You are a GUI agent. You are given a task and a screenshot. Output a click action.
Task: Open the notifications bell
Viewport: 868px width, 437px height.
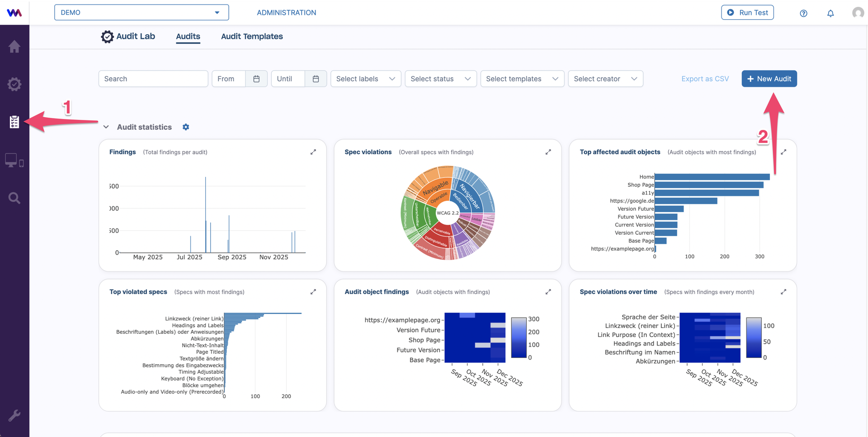click(x=830, y=13)
